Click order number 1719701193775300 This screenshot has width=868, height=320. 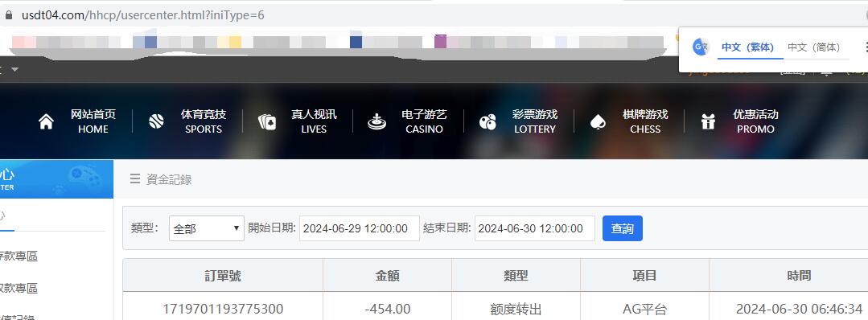(223, 309)
